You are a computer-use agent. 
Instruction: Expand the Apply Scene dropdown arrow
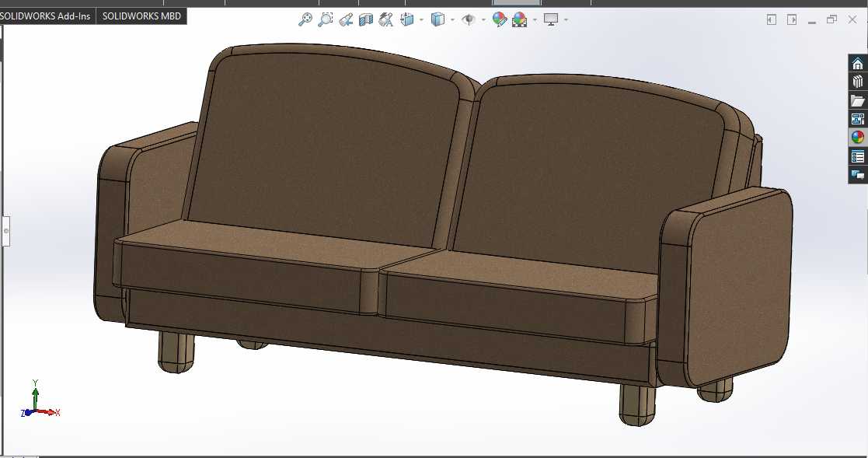(x=535, y=20)
